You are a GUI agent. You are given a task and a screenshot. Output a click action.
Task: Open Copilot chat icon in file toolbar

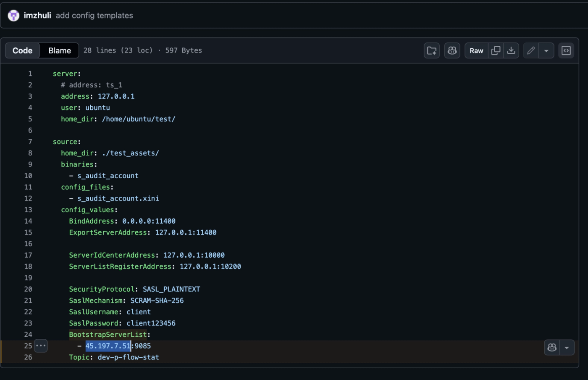click(452, 50)
